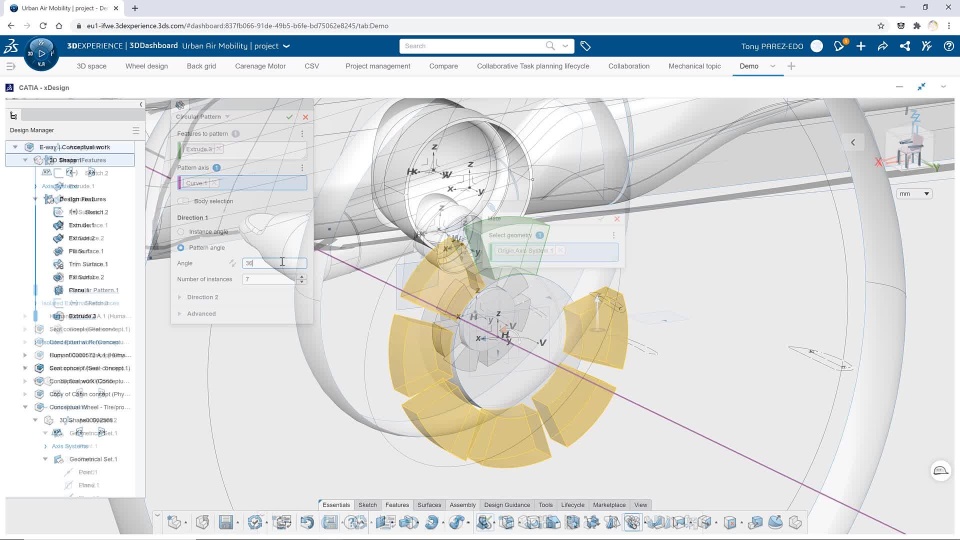The image size is (960, 540).
Task: Remove Extrude.3 from features to pattern
Action: [219, 149]
